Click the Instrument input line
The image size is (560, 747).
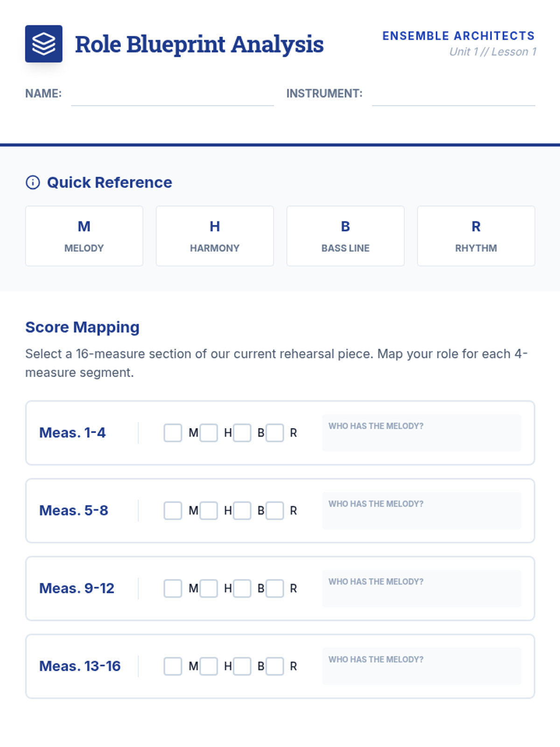[454, 95]
